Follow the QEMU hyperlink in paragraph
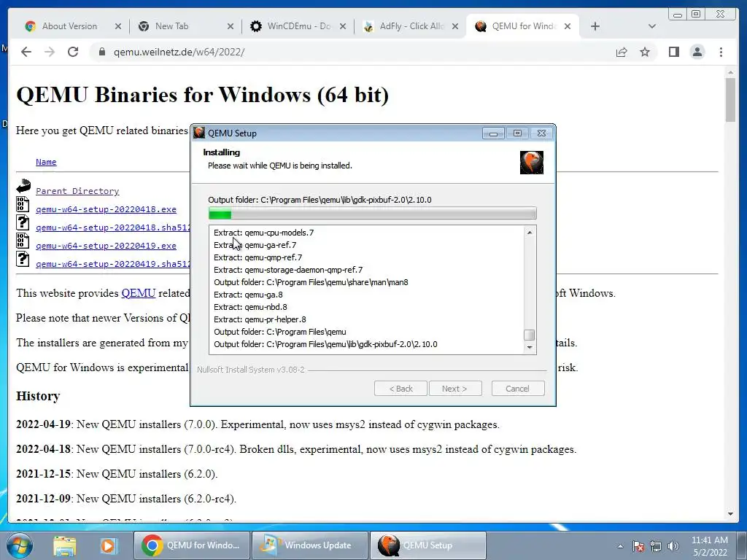 pyautogui.click(x=138, y=293)
